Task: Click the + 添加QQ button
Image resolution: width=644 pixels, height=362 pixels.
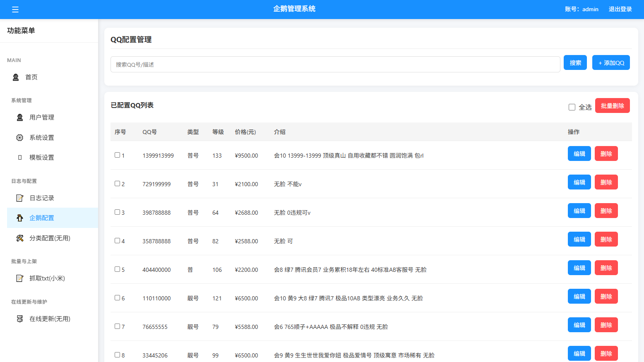Action: click(x=611, y=63)
